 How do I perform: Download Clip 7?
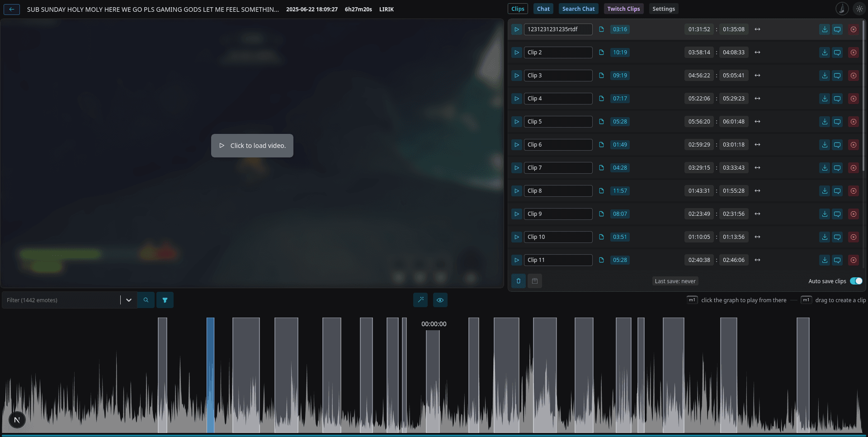[825, 168]
